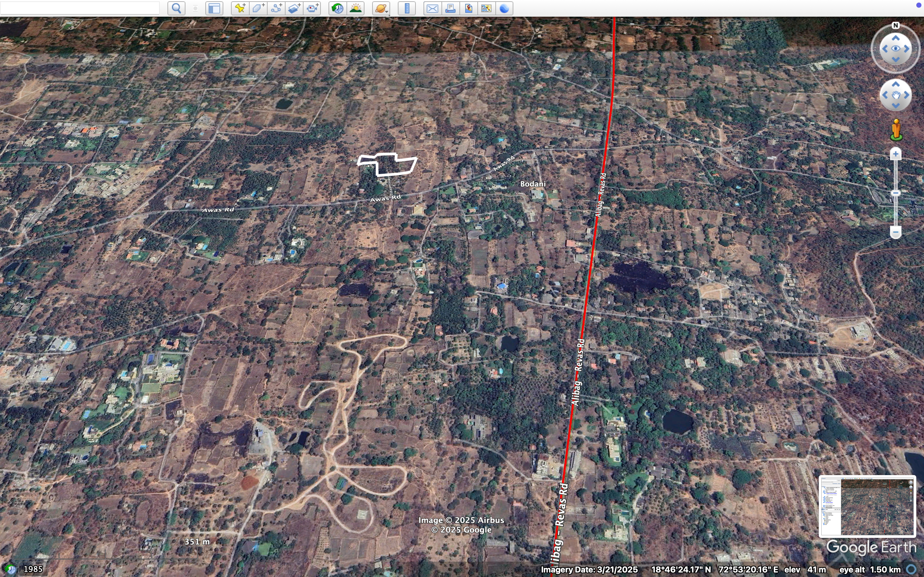Toggle historical imagery with the clock icon

[337, 8]
